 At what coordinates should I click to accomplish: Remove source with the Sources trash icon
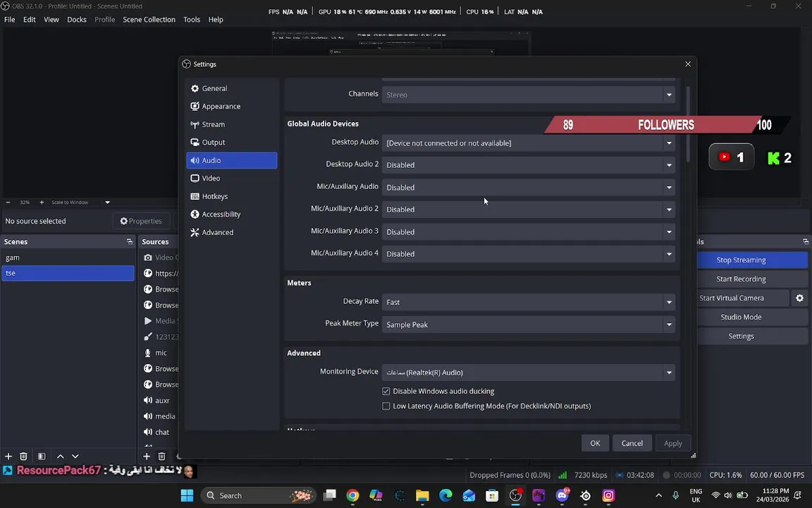click(161, 456)
